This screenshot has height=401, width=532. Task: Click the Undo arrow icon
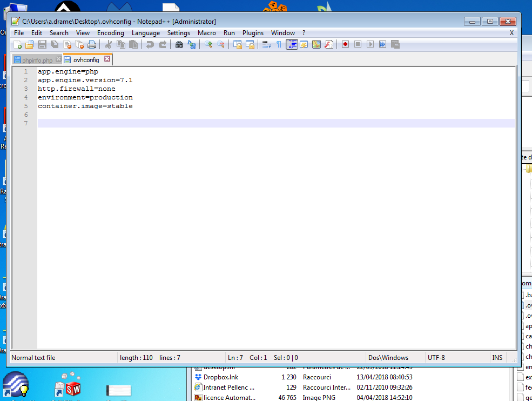(x=150, y=44)
